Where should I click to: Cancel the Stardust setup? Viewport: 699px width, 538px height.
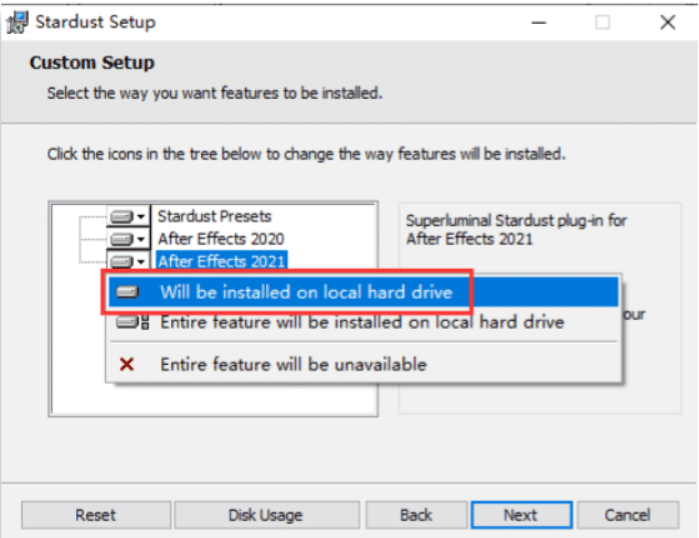click(x=627, y=516)
